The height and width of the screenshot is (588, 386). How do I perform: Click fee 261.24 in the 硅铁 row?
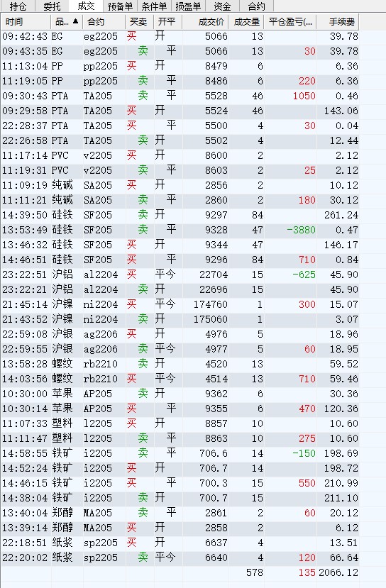pyautogui.click(x=341, y=215)
